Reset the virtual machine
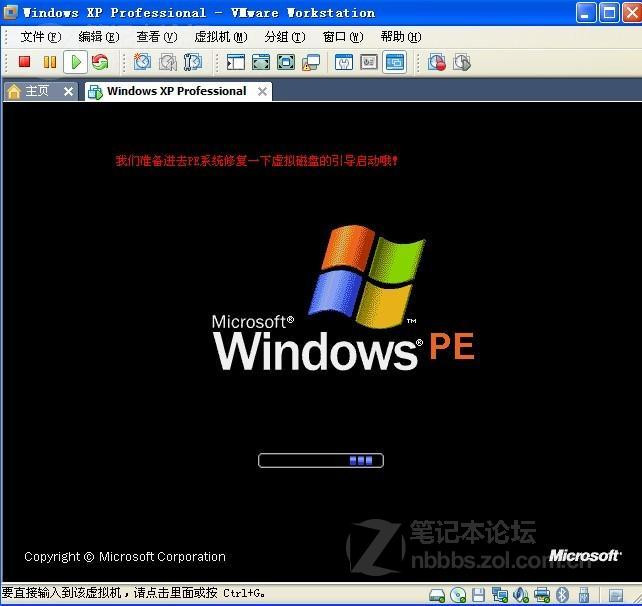The width and height of the screenshot is (642, 606). 100,62
